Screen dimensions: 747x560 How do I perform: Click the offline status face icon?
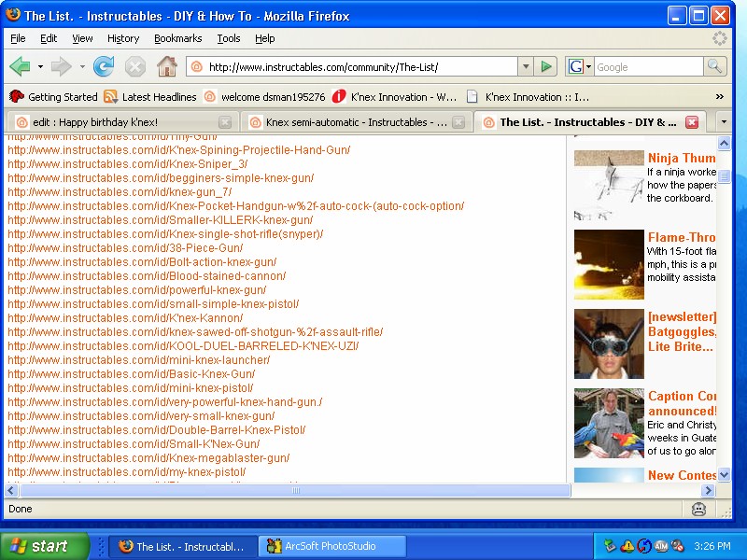coord(699,509)
